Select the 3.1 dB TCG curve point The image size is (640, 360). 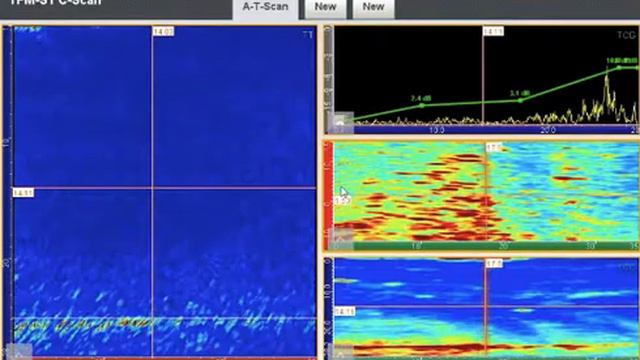[x=520, y=100]
